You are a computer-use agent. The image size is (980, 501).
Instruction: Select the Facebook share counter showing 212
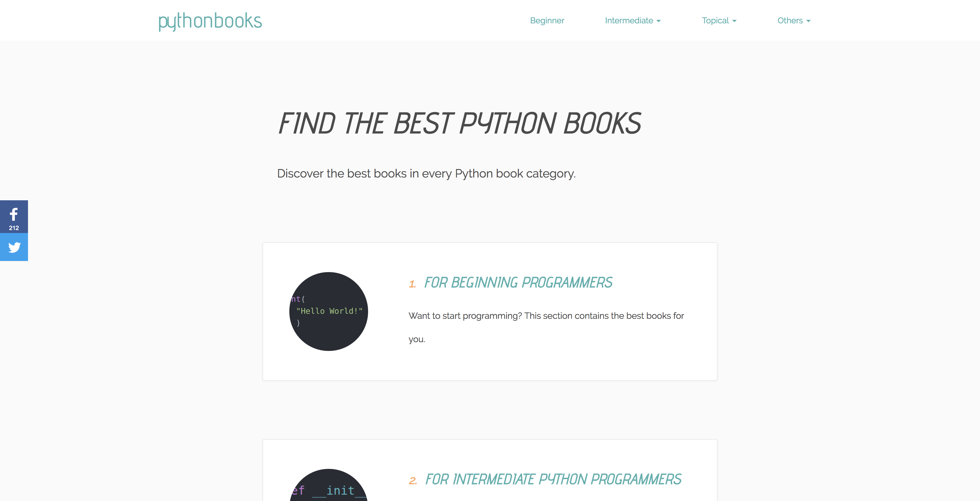[x=14, y=228]
